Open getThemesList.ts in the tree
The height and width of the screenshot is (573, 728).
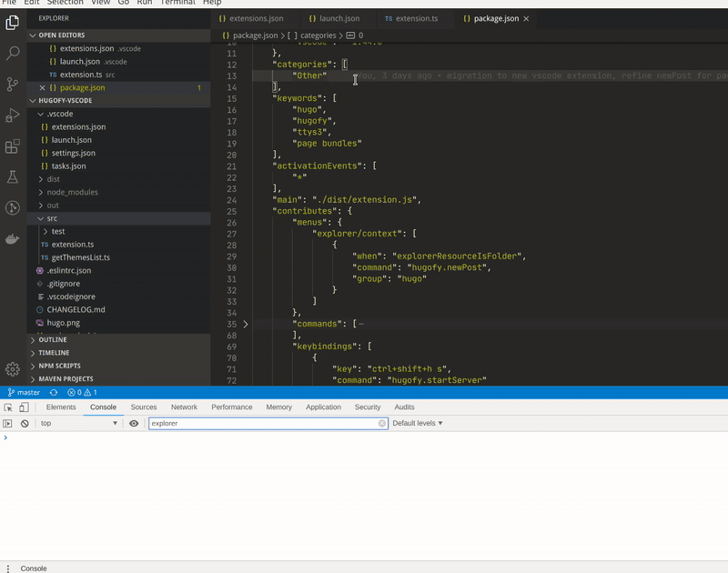tap(80, 257)
